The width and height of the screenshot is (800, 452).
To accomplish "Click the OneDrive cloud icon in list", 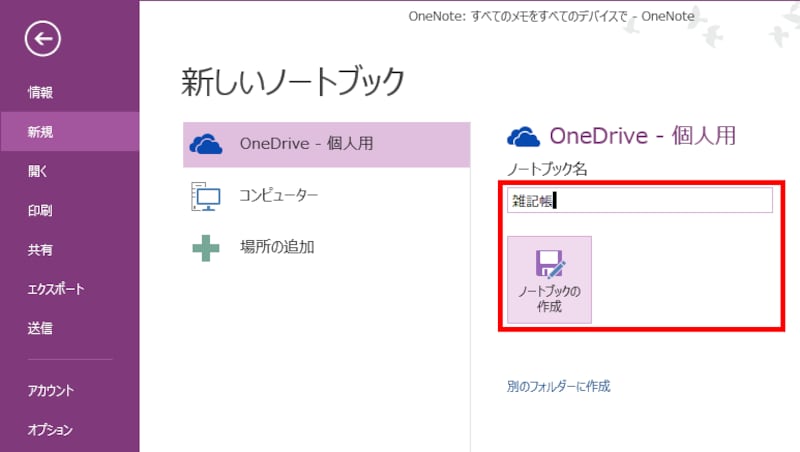I will [206, 144].
